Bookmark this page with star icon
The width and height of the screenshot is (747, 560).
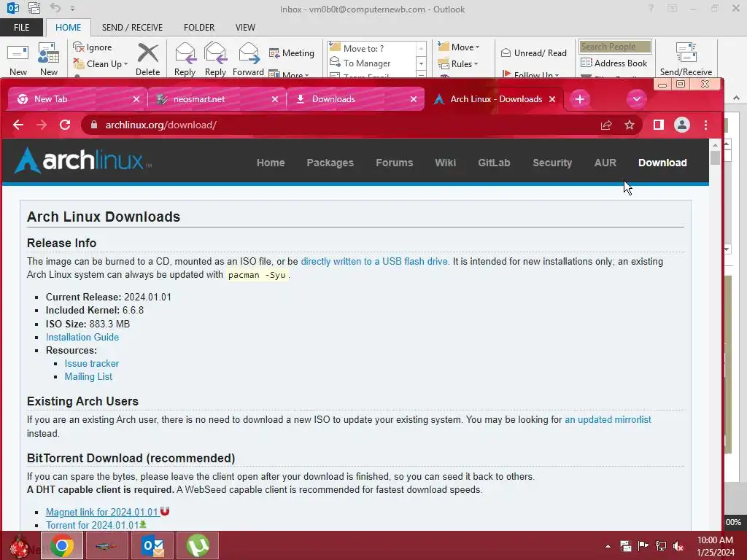point(630,125)
